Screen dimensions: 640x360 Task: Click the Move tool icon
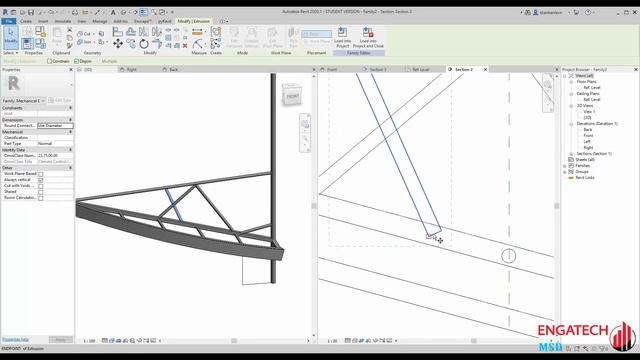coord(118,44)
